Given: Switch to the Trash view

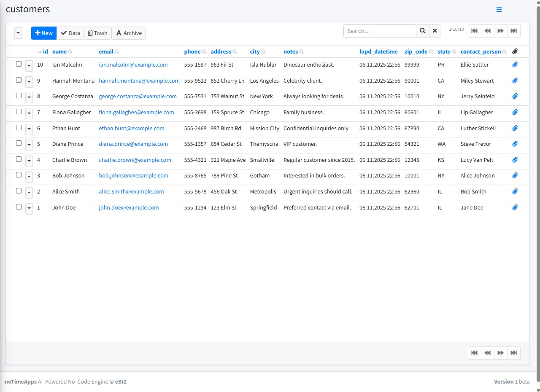Looking at the screenshot, I should click(x=97, y=33).
